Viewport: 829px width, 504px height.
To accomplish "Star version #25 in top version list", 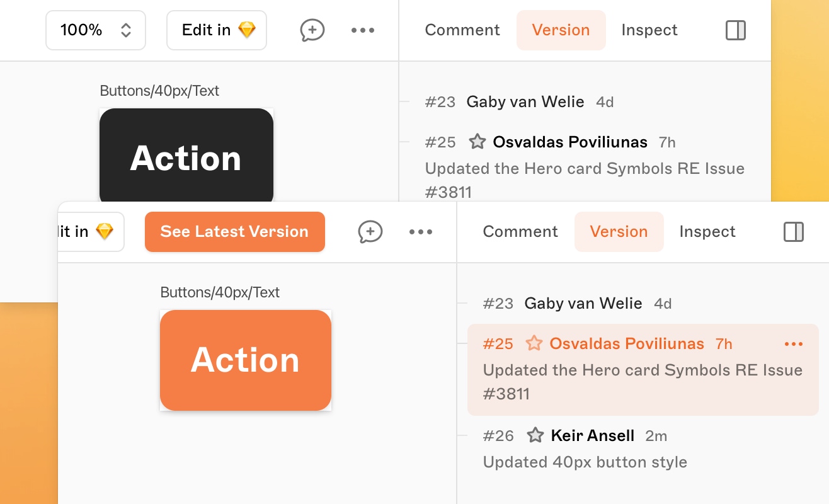I will pyautogui.click(x=477, y=142).
